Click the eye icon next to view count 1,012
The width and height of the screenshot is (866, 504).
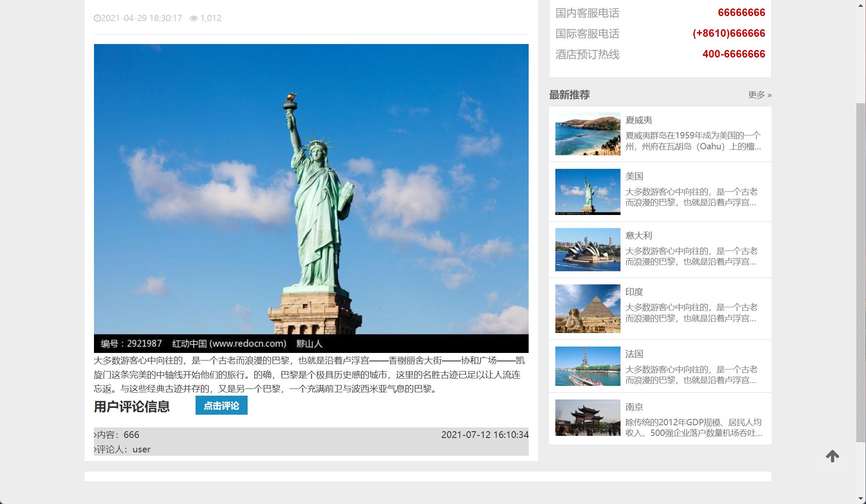click(x=194, y=18)
